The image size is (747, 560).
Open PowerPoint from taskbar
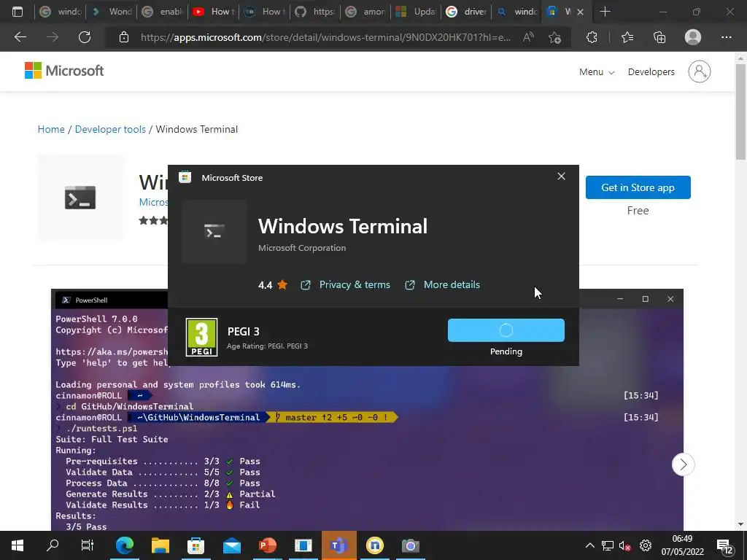click(x=268, y=545)
